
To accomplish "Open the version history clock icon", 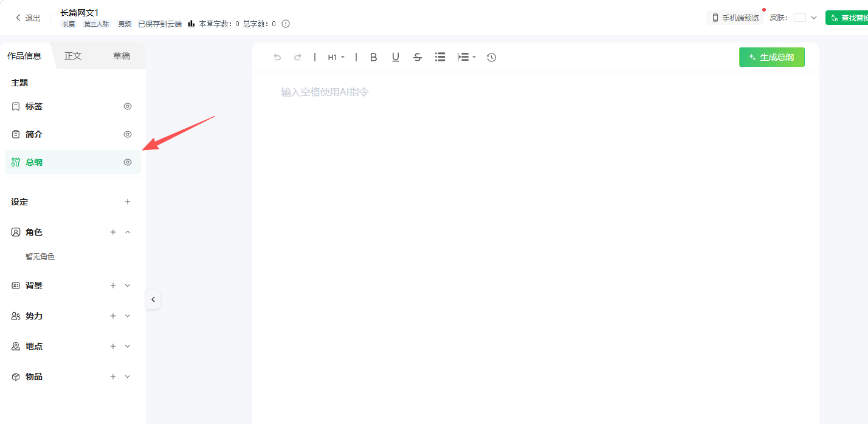I will point(492,57).
